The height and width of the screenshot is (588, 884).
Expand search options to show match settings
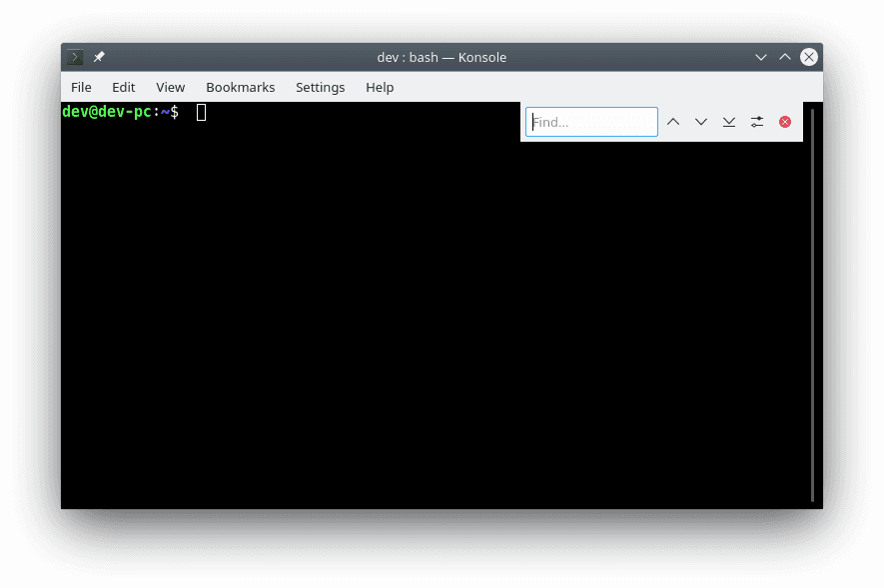tap(756, 121)
